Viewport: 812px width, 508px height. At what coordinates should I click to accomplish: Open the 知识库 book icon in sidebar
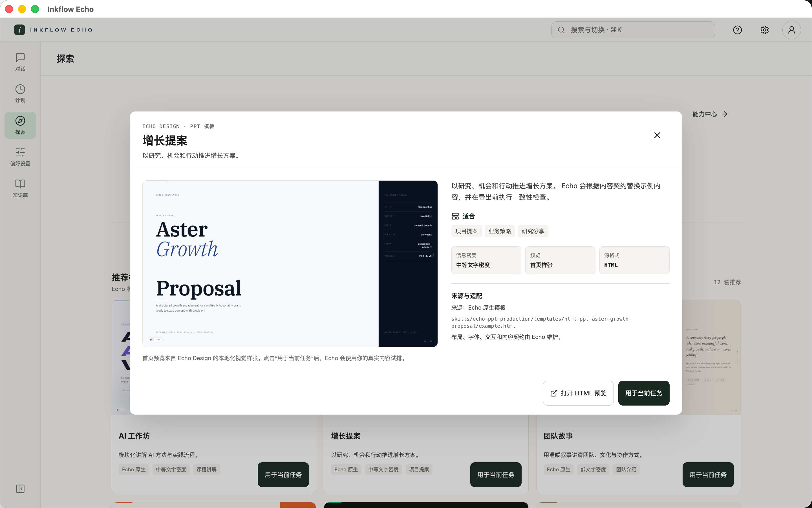20,189
